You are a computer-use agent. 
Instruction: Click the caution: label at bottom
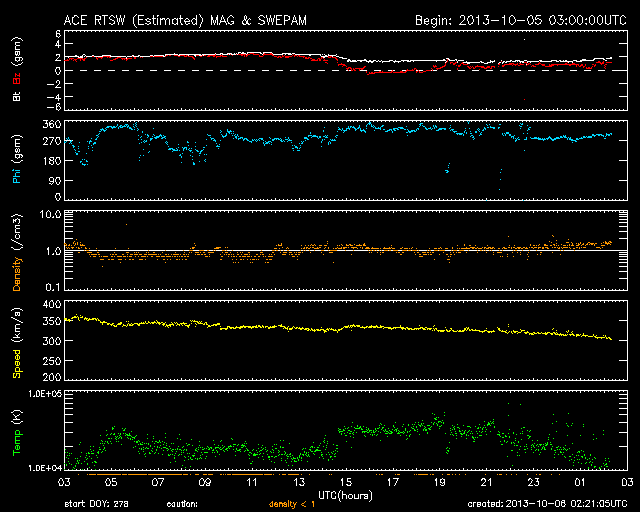pyautogui.click(x=182, y=505)
